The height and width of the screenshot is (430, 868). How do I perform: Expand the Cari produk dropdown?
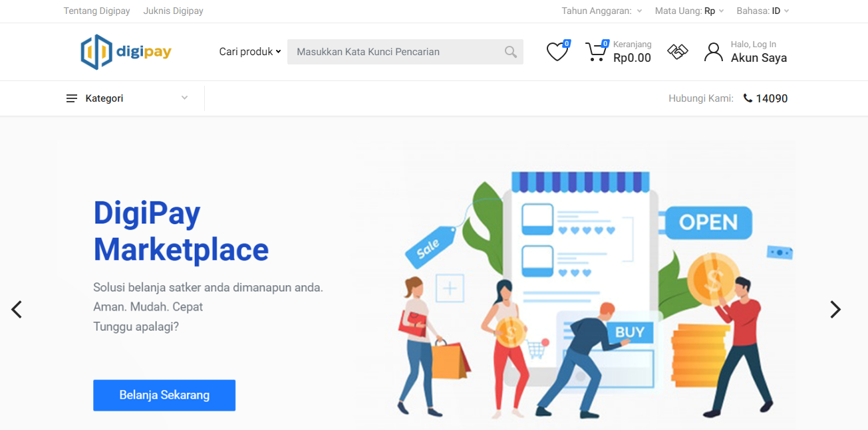click(x=250, y=52)
